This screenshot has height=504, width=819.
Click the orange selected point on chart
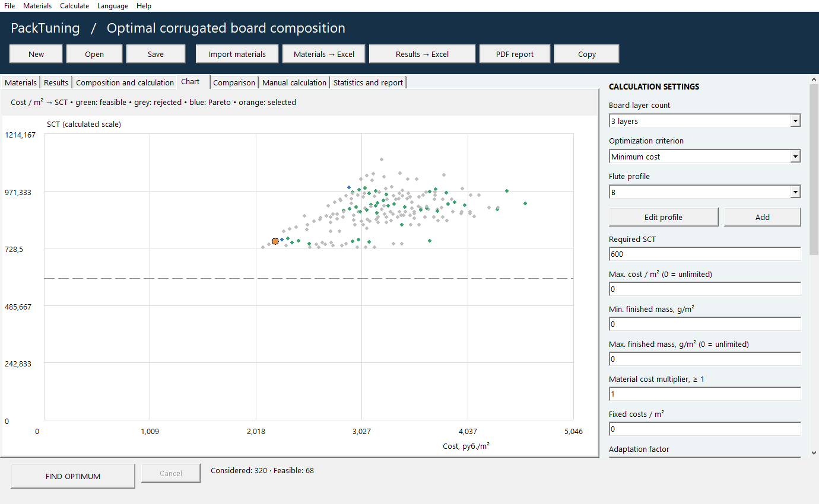(275, 241)
